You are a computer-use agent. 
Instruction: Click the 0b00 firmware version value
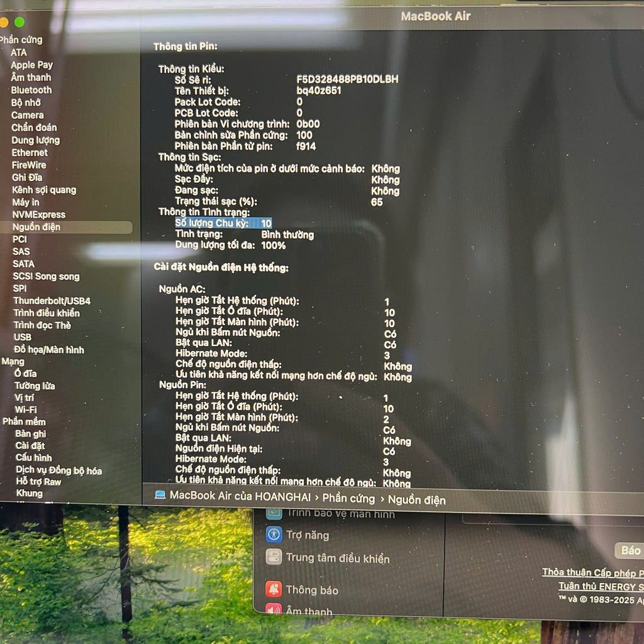pos(308,124)
